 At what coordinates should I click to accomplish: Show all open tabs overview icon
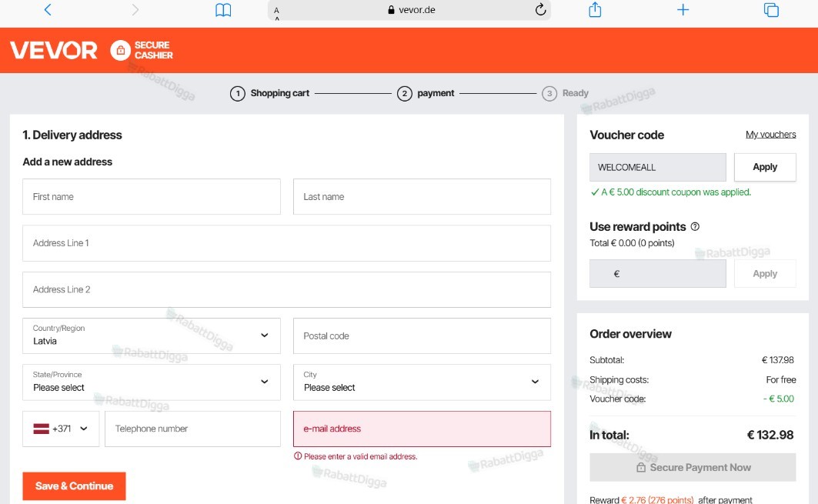(x=771, y=9)
